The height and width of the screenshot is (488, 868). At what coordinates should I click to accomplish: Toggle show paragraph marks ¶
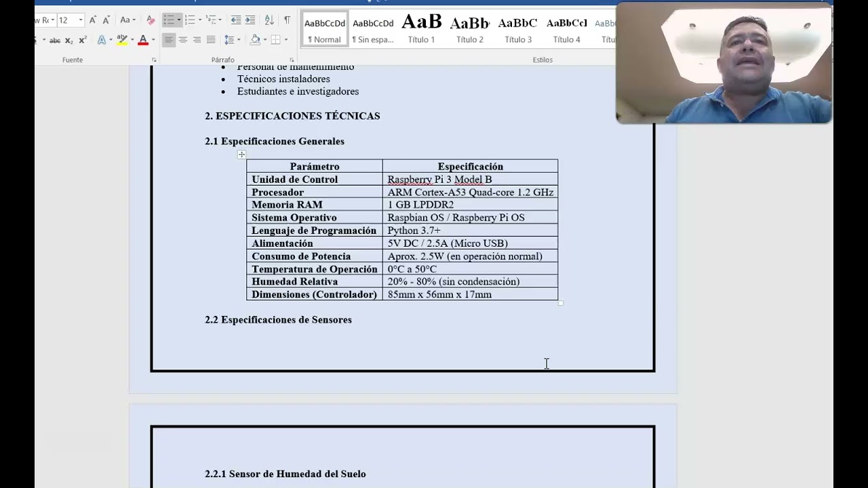click(x=287, y=20)
